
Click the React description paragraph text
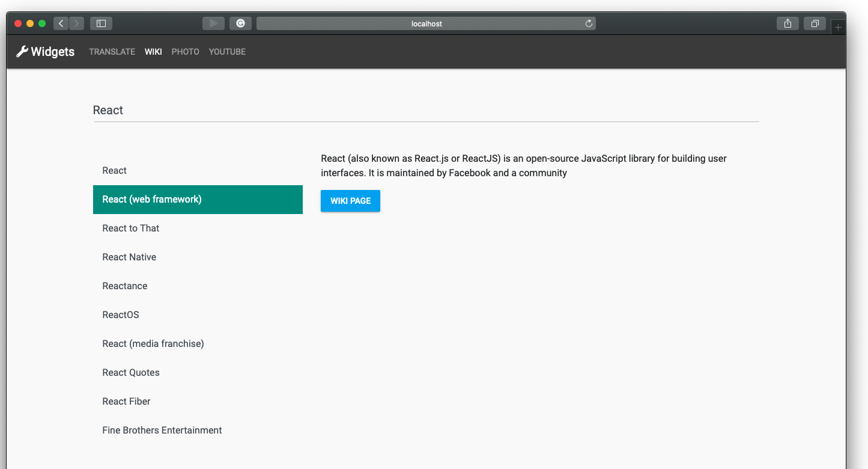tap(524, 166)
